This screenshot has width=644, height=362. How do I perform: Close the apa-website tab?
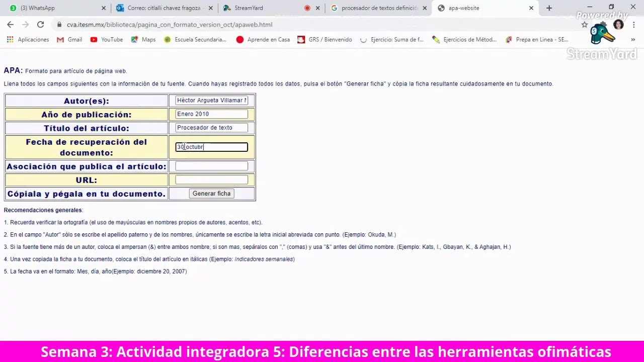[531, 8]
